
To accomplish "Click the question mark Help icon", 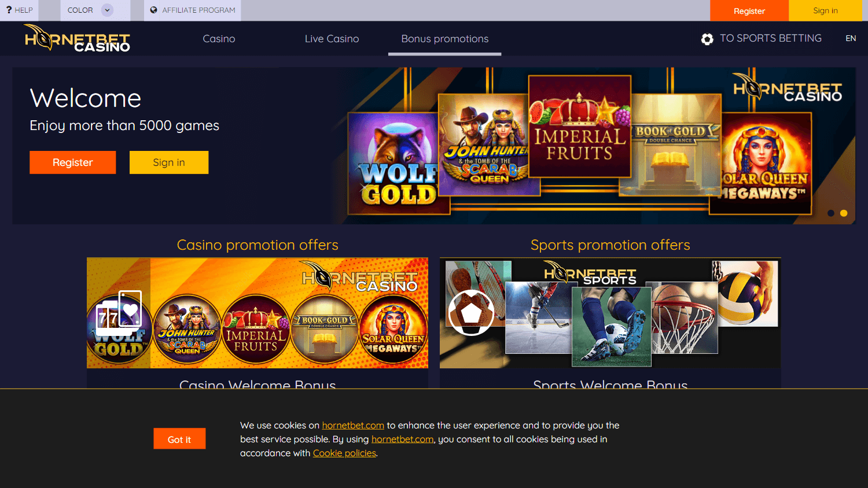I will click(x=9, y=10).
